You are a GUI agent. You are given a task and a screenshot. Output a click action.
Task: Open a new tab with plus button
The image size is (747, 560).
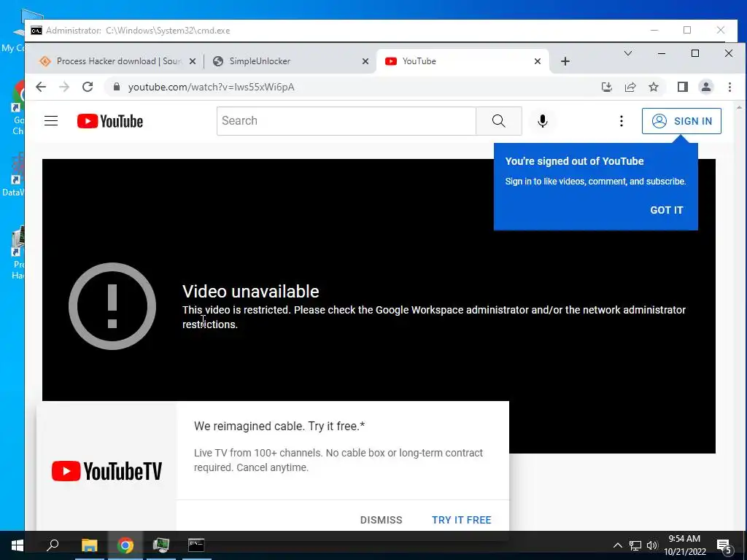tap(565, 61)
